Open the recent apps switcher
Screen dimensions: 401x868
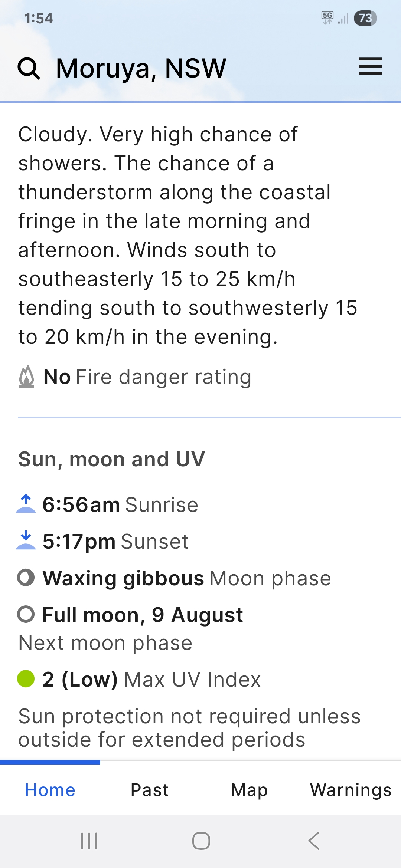(x=89, y=841)
